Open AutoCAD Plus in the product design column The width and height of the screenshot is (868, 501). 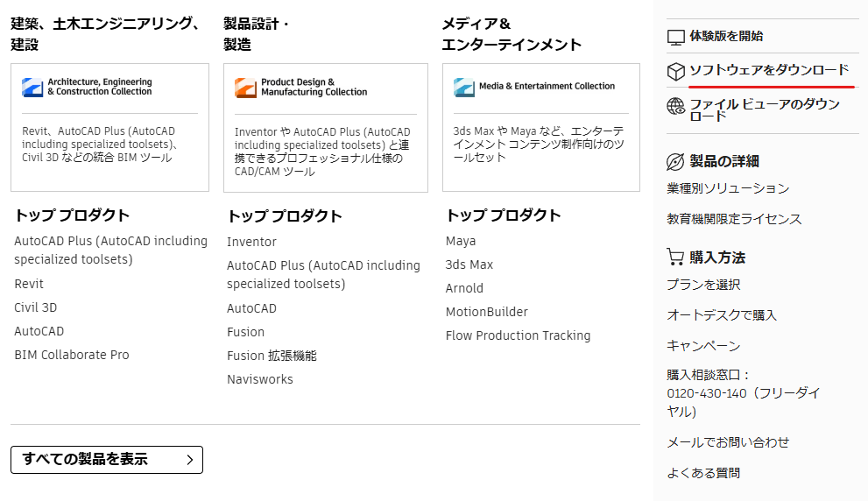[323, 274]
